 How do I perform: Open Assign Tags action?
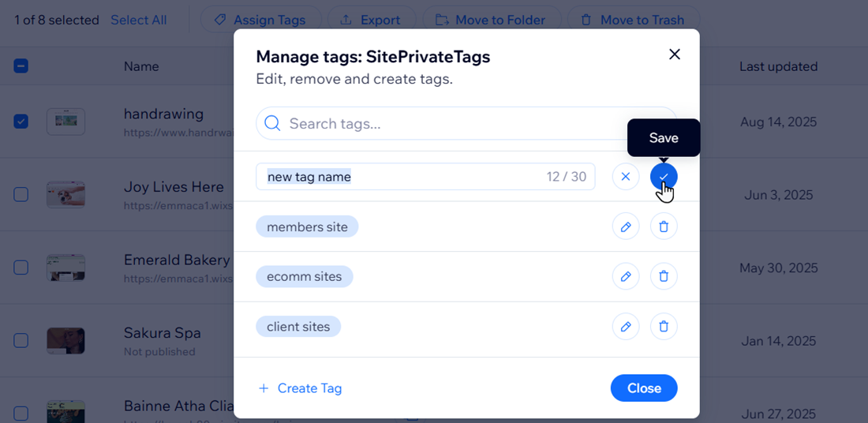coord(260,21)
